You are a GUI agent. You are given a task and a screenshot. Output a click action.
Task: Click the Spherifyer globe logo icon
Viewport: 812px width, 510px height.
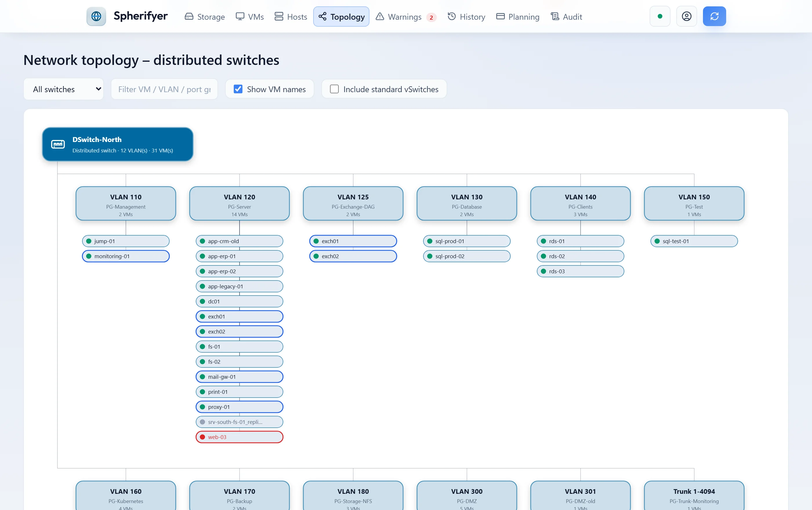coord(96,16)
